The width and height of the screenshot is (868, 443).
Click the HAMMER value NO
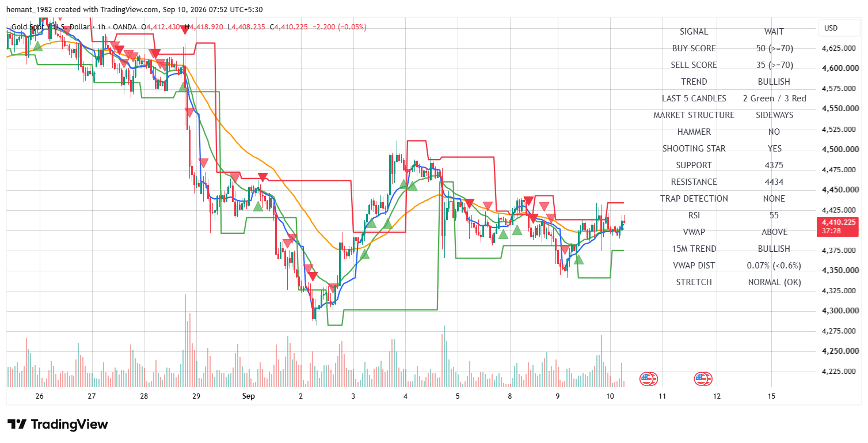774,132
